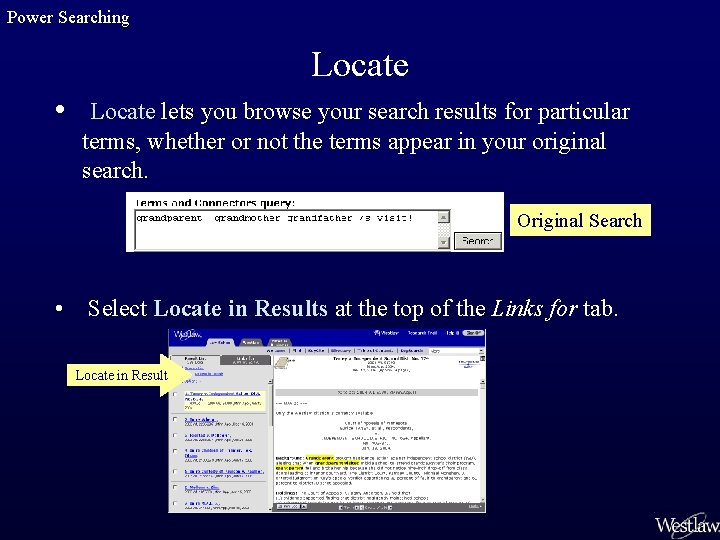Viewport: 720px width, 540px height.
Task: Click the query box scroll-up arrow
Action: [444, 216]
